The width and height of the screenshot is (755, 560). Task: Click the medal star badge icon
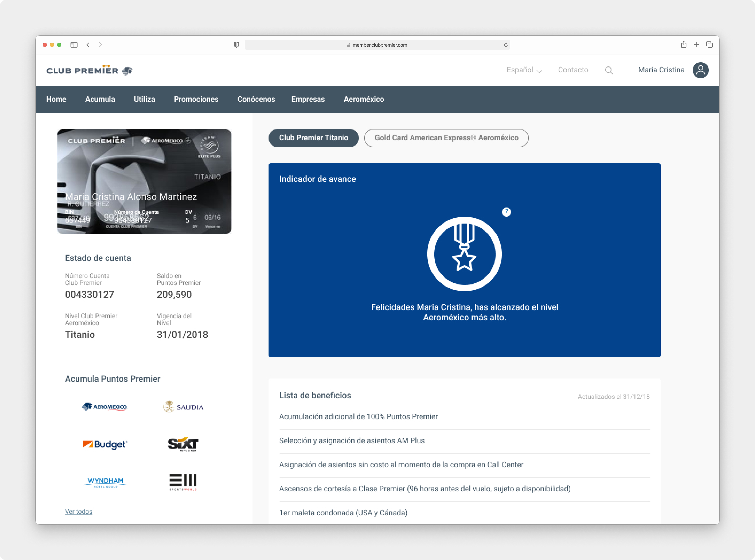pos(464,254)
